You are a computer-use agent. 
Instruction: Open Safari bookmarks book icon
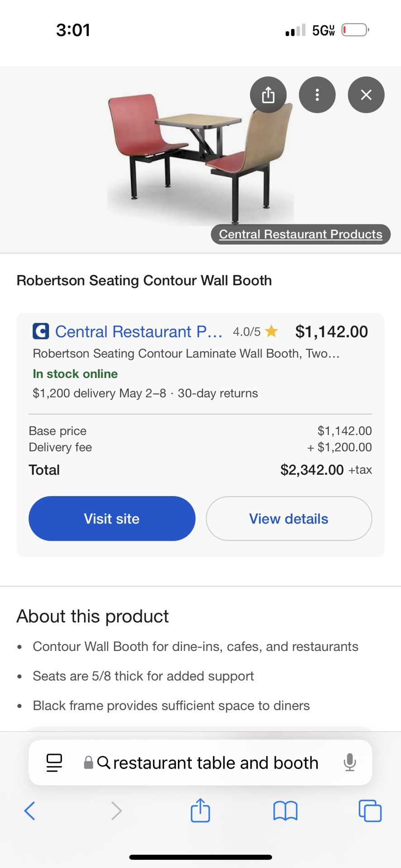pos(285,811)
